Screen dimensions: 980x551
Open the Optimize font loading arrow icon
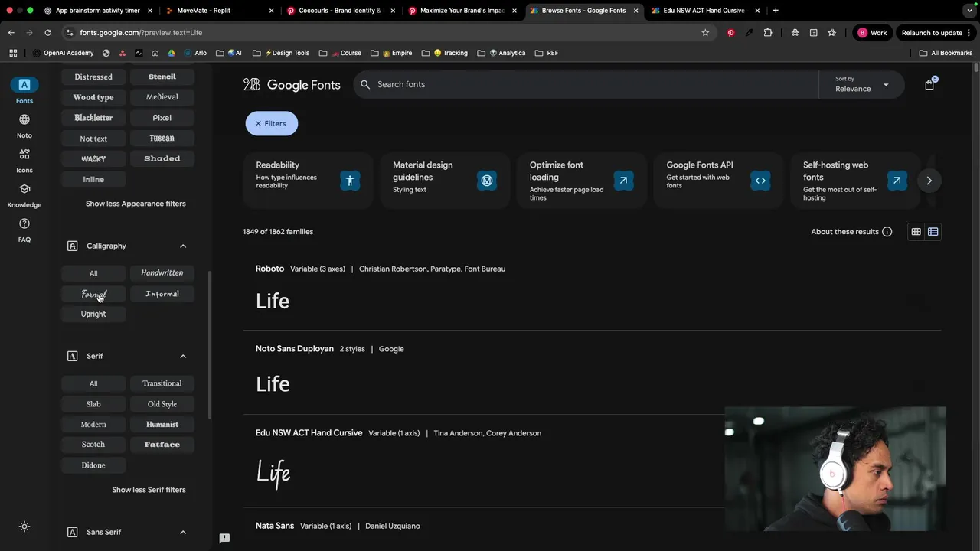623,181
